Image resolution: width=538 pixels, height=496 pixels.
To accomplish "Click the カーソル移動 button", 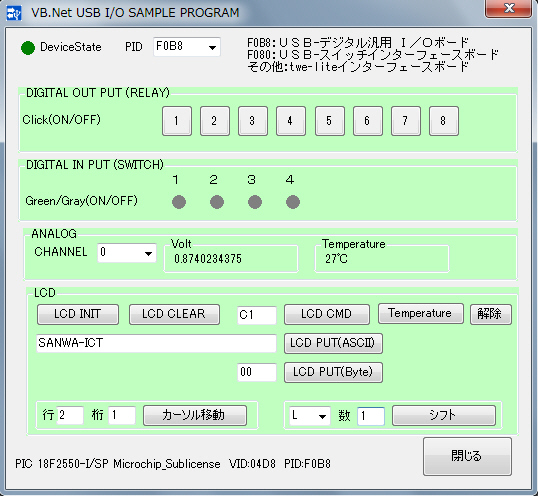I will pos(195,416).
